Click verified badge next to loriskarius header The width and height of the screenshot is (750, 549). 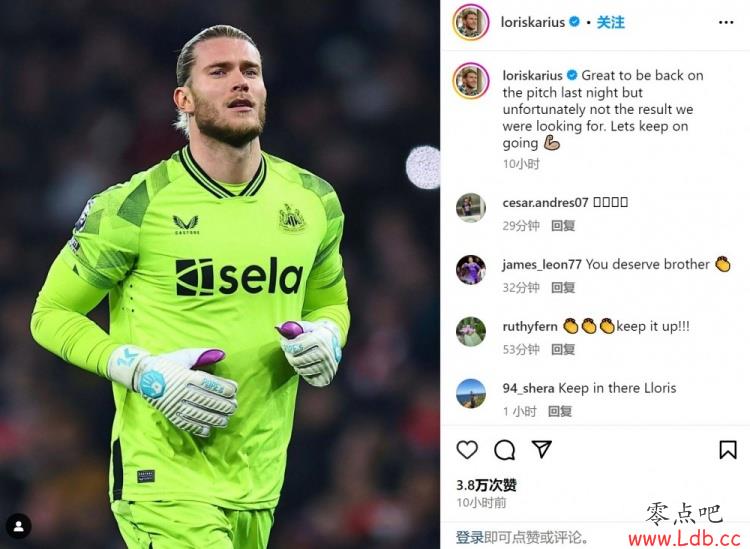(x=575, y=22)
